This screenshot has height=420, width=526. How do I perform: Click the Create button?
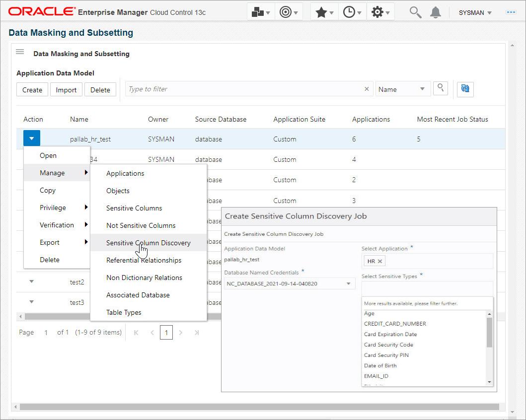pos(32,90)
